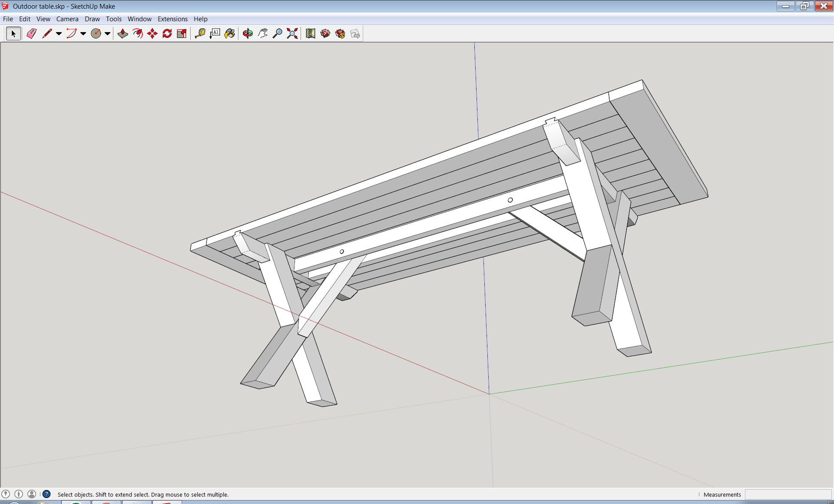Select the Move tool
Image resolution: width=834 pixels, height=504 pixels.
click(x=152, y=33)
